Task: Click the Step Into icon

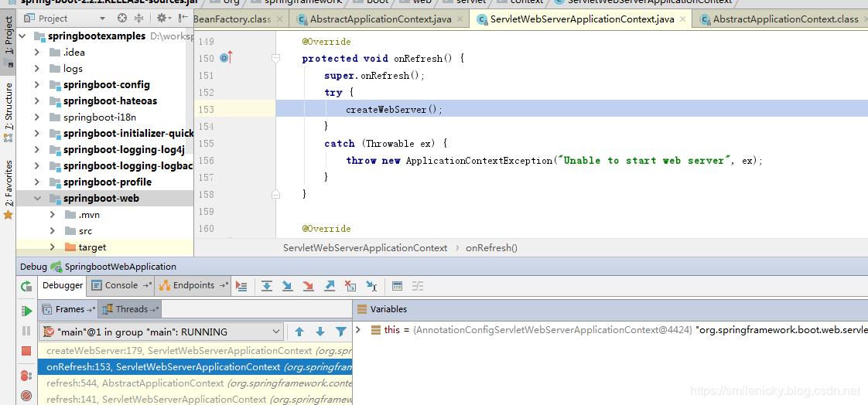Action: coord(287,286)
